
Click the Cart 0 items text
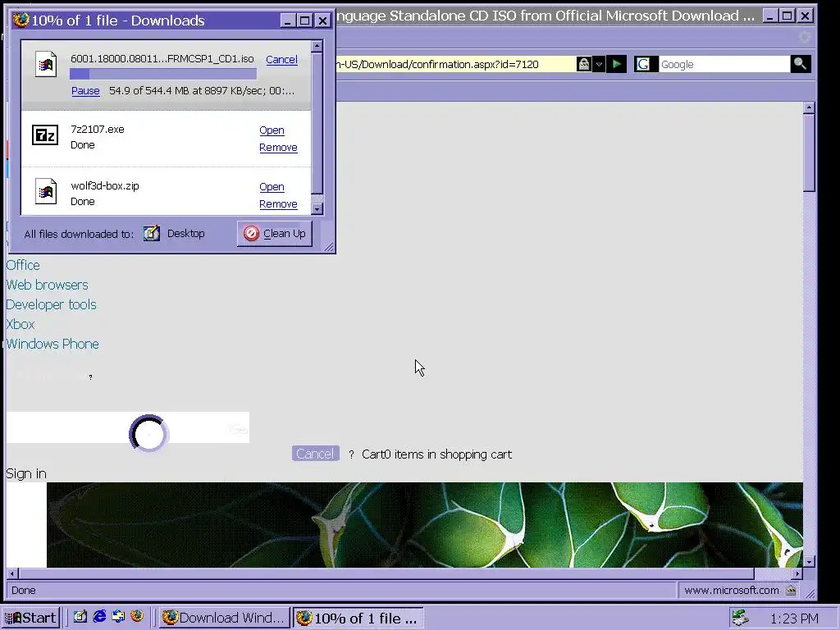tap(436, 454)
